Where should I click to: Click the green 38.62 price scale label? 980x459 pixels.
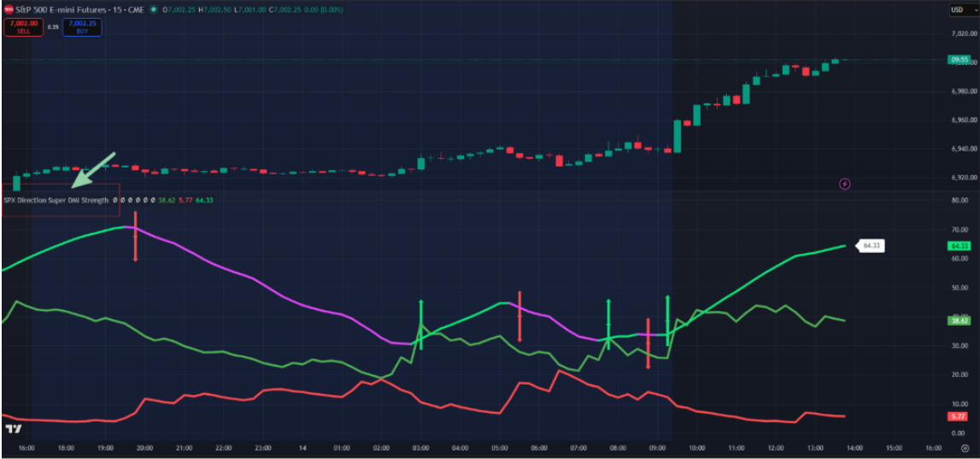pos(959,321)
